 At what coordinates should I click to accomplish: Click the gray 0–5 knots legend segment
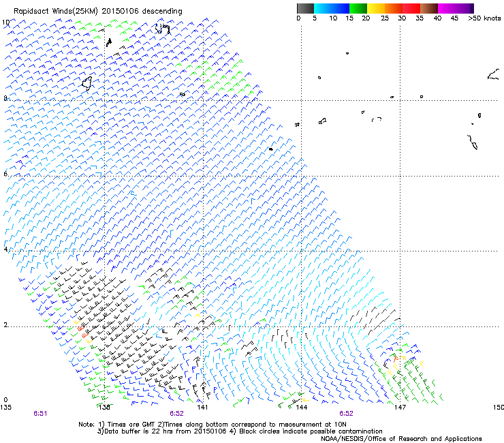point(305,8)
